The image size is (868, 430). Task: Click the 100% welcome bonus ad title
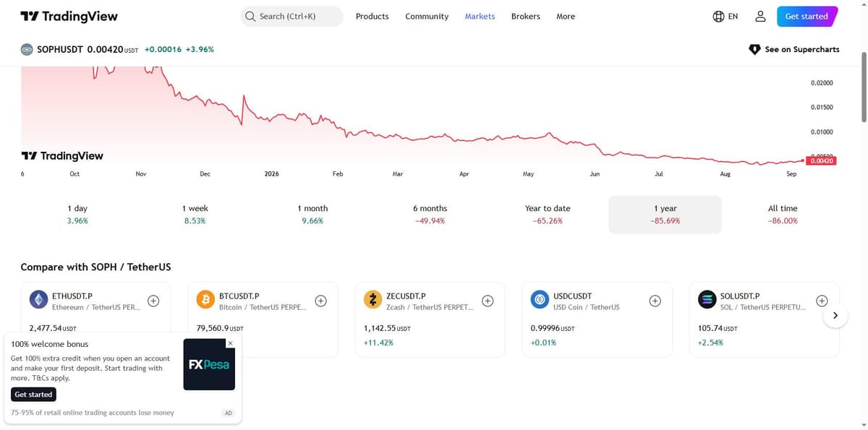coord(50,344)
